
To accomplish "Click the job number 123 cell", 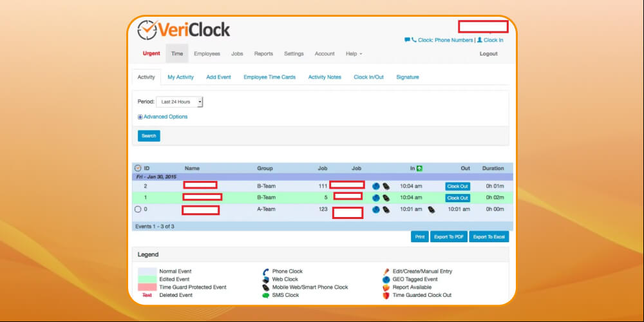I will (323, 209).
